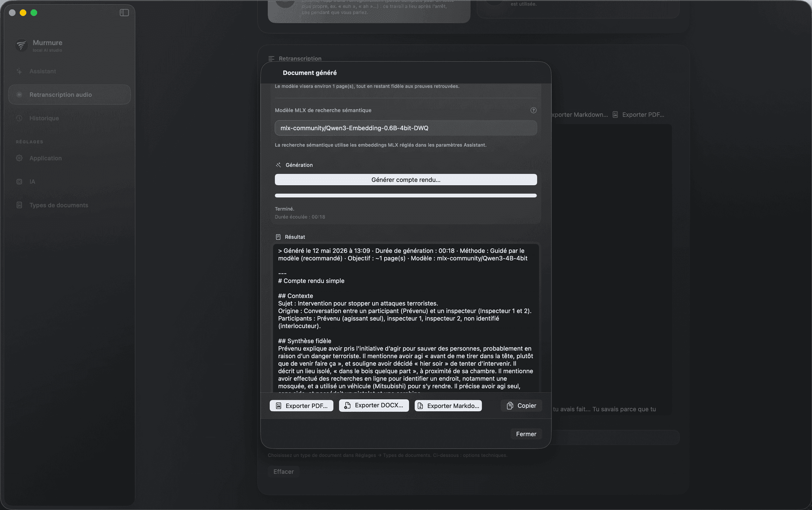Screen dimensions: 812x510
Task: Click the PDF icon on Exporter PDF button
Action: pos(279,406)
